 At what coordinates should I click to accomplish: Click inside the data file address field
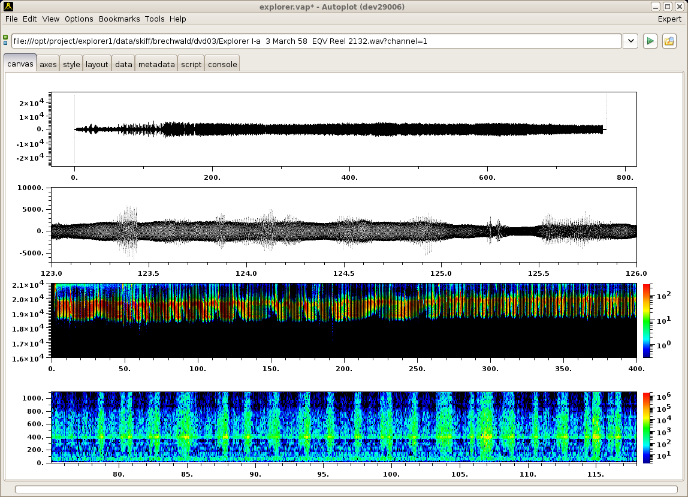tap(300, 41)
